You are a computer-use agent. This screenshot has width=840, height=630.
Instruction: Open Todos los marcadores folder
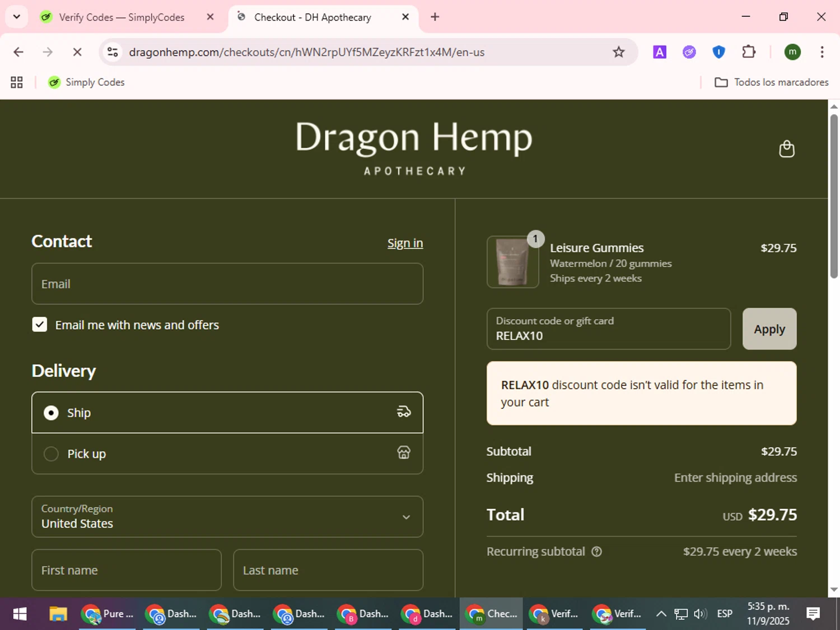772,82
